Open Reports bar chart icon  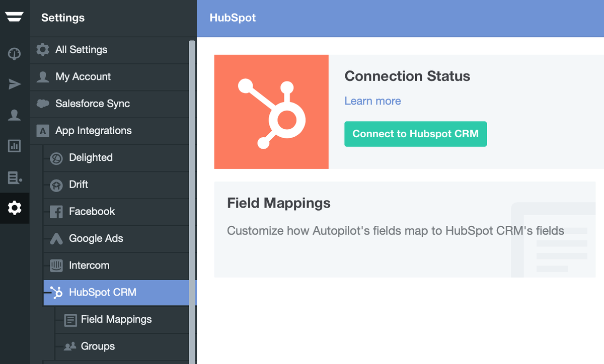tap(14, 146)
